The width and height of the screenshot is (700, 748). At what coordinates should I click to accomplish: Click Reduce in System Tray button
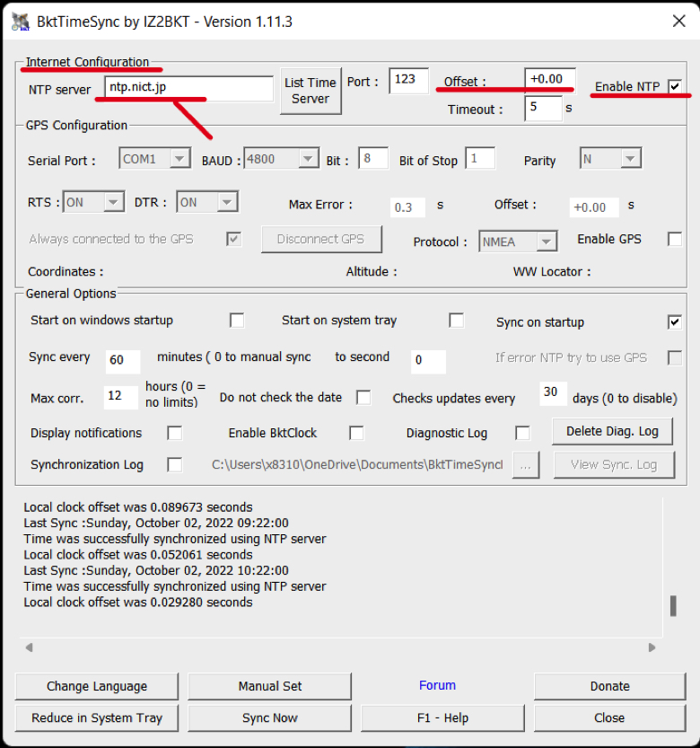click(x=97, y=718)
